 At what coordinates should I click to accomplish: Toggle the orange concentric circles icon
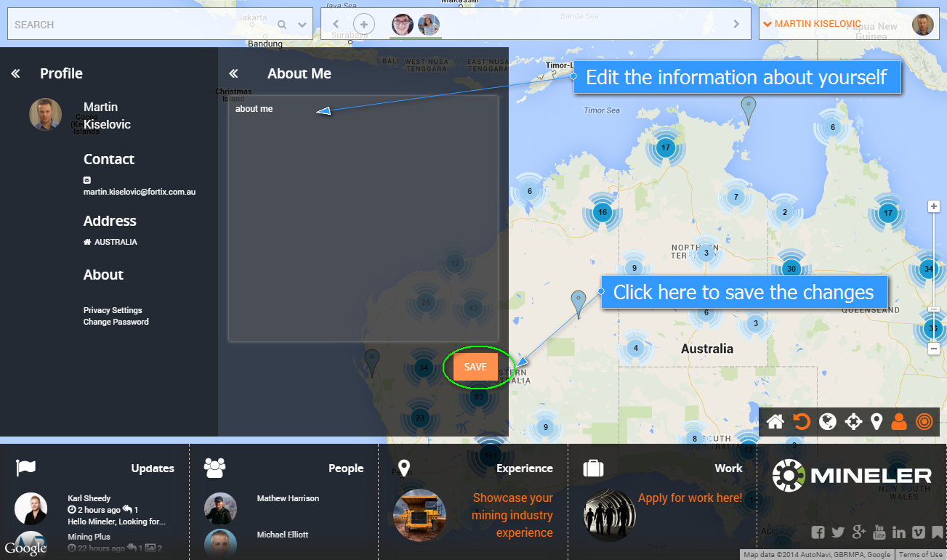pos(924,421)
